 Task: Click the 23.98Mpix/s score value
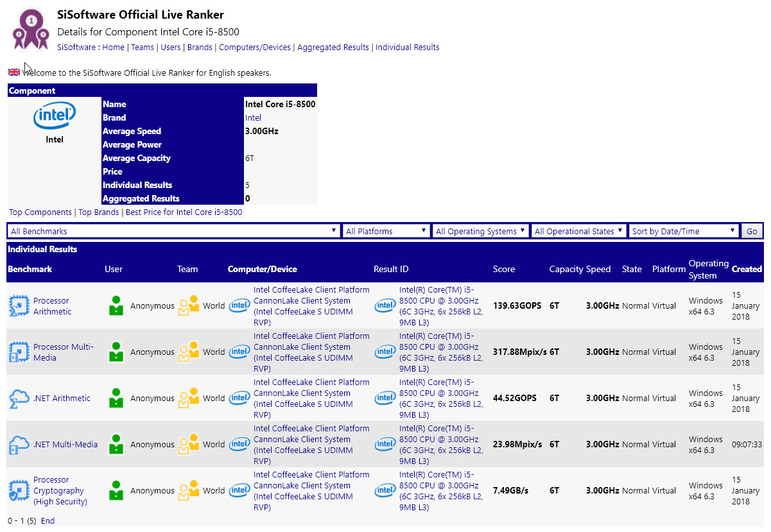[x=517, y=445]
